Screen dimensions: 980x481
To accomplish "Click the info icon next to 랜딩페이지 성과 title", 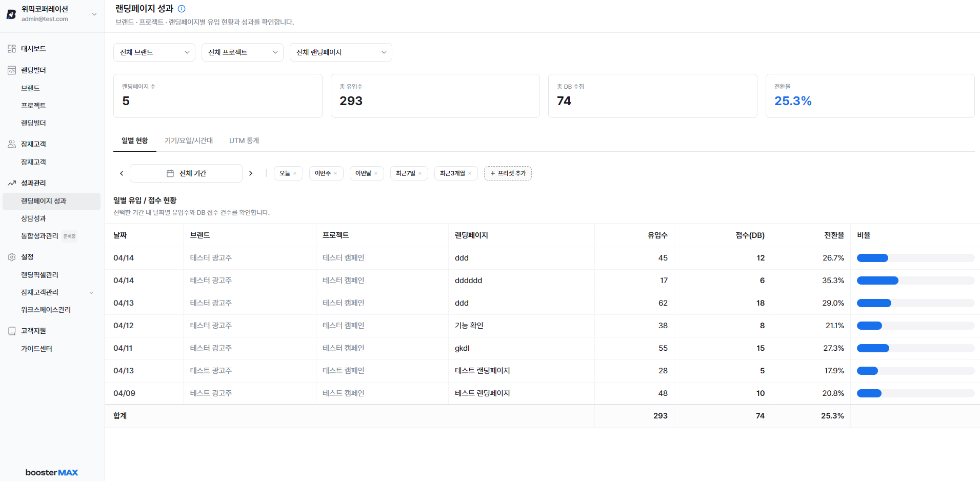I will point(182,9).
